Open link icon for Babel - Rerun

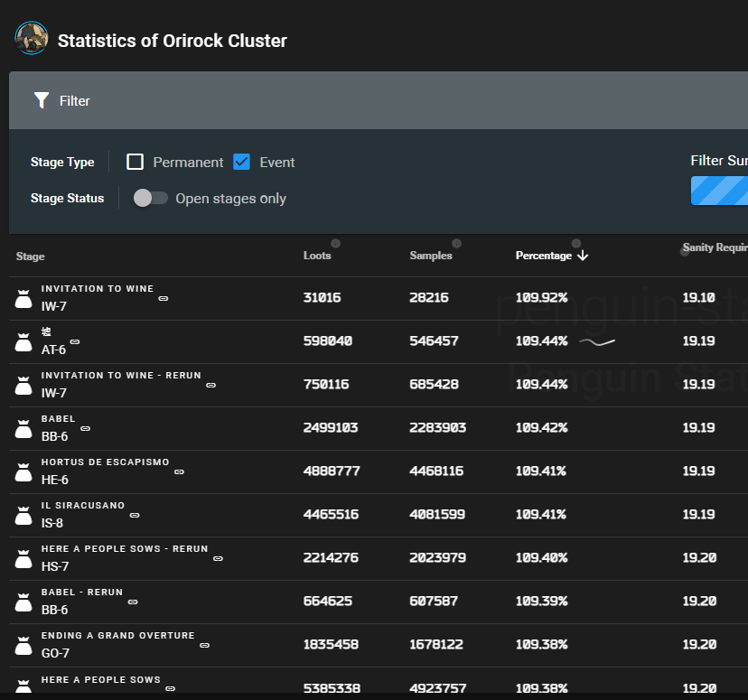pos(133,602)
